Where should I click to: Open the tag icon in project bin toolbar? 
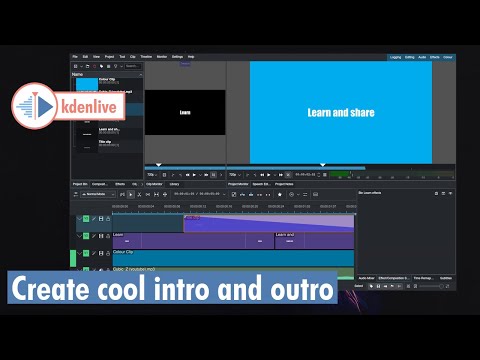(102, 66)
